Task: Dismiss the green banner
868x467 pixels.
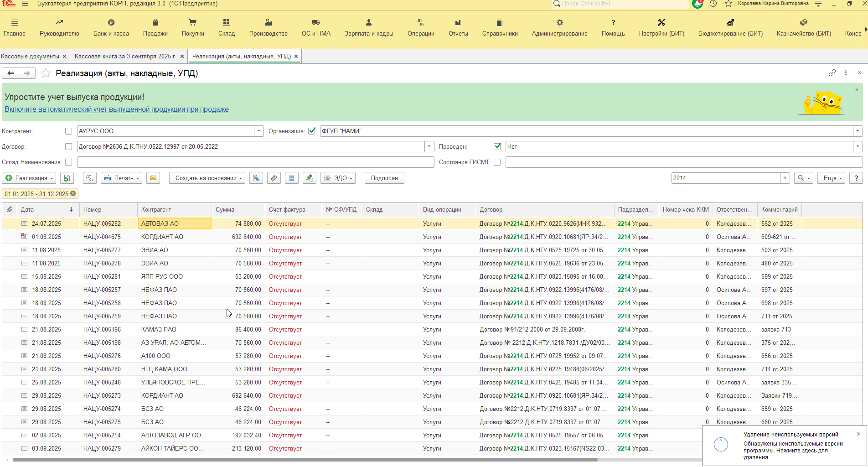Action: click(857, 90)
